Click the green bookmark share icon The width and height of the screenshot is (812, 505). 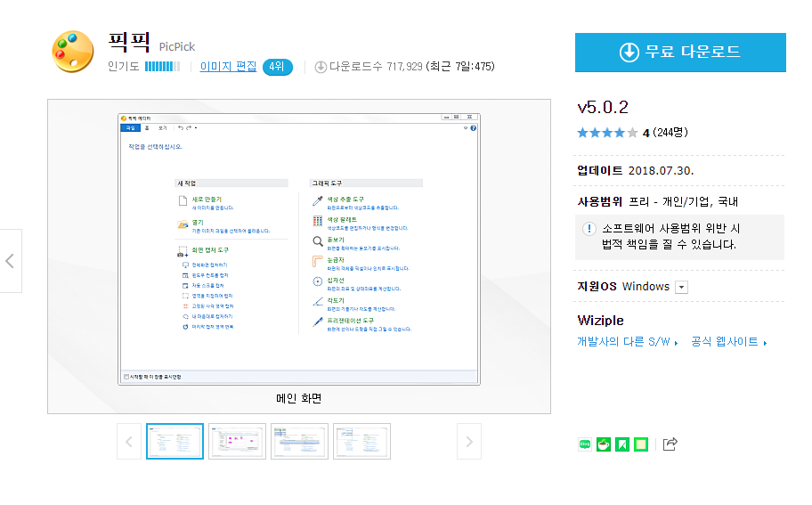tap(622, 444)
